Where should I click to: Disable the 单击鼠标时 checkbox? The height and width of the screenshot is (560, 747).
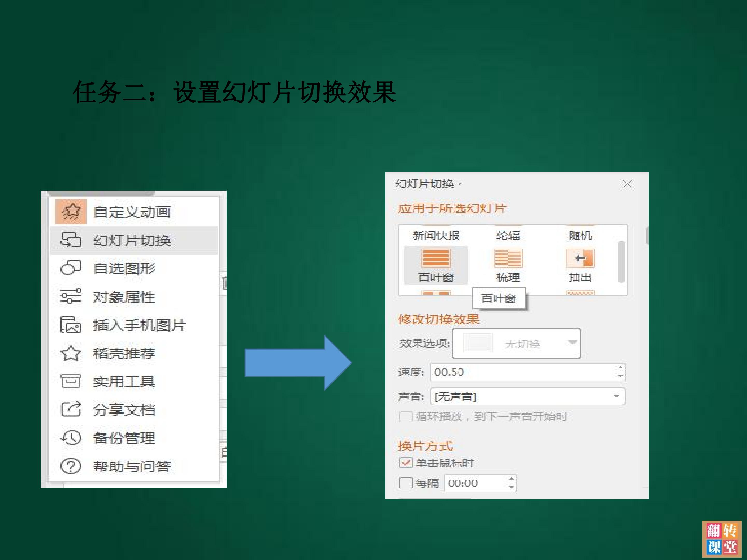[405, 463]
